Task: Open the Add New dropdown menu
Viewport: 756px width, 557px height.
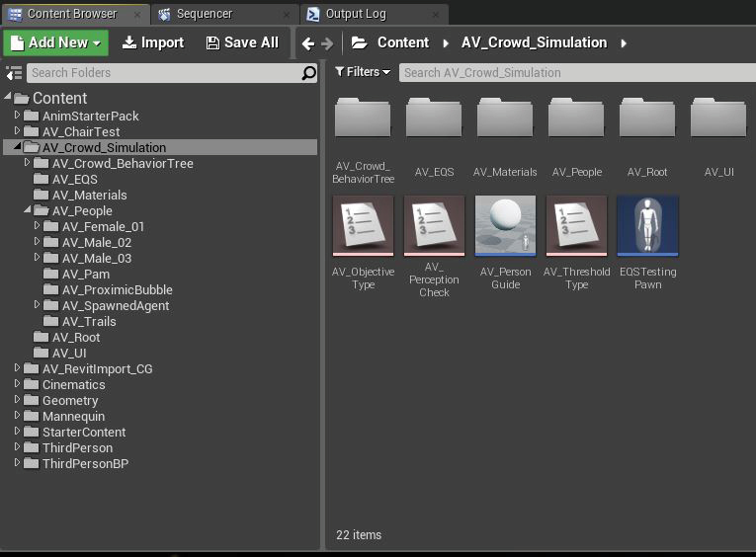Action: pos(56,42)
